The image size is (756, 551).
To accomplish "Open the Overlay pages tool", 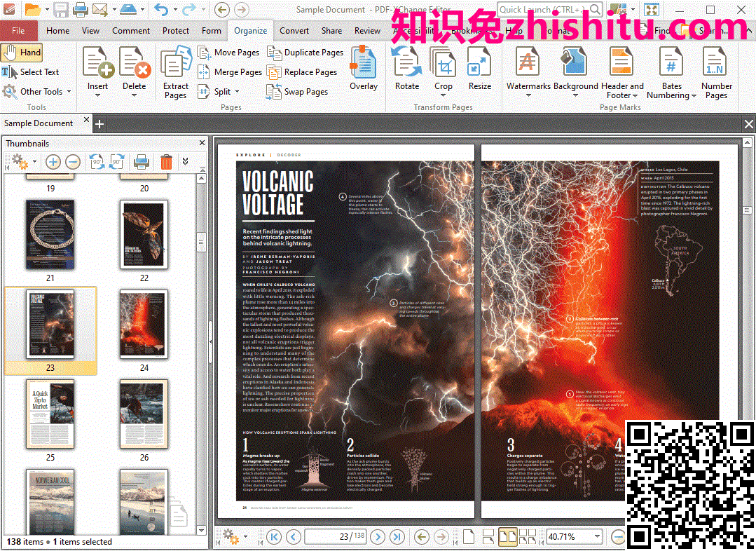I will (364, 69).
